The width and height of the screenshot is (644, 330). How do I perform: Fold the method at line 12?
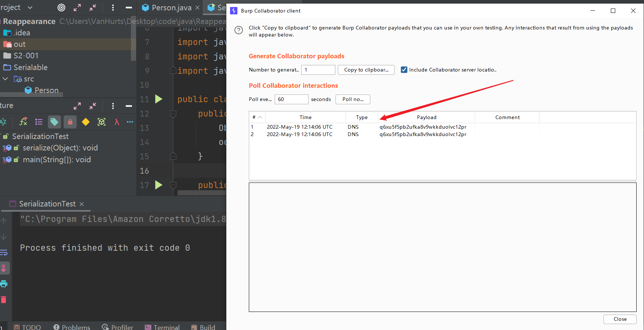(173, 114)
